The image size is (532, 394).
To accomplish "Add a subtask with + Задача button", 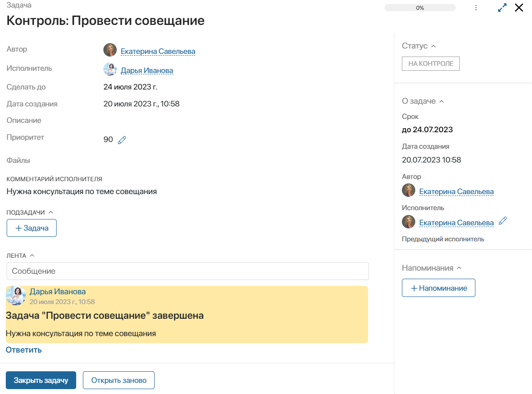I will pos(32,228).
